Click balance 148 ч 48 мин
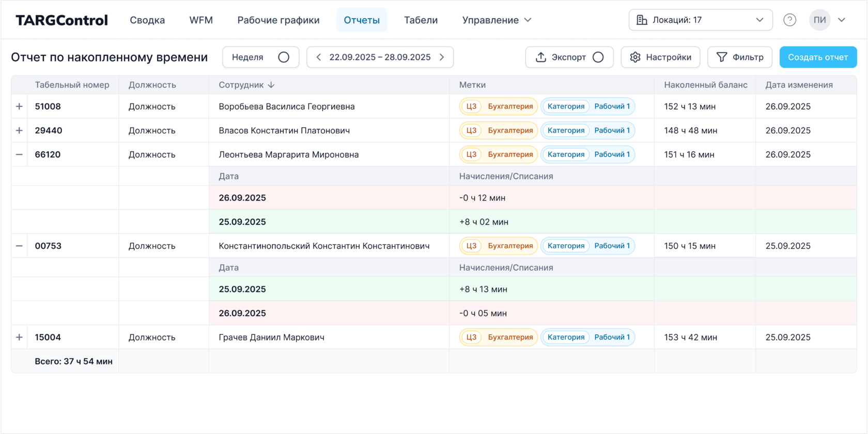The height and width of the screenshot is (434, 868). (x=691, y=131)
